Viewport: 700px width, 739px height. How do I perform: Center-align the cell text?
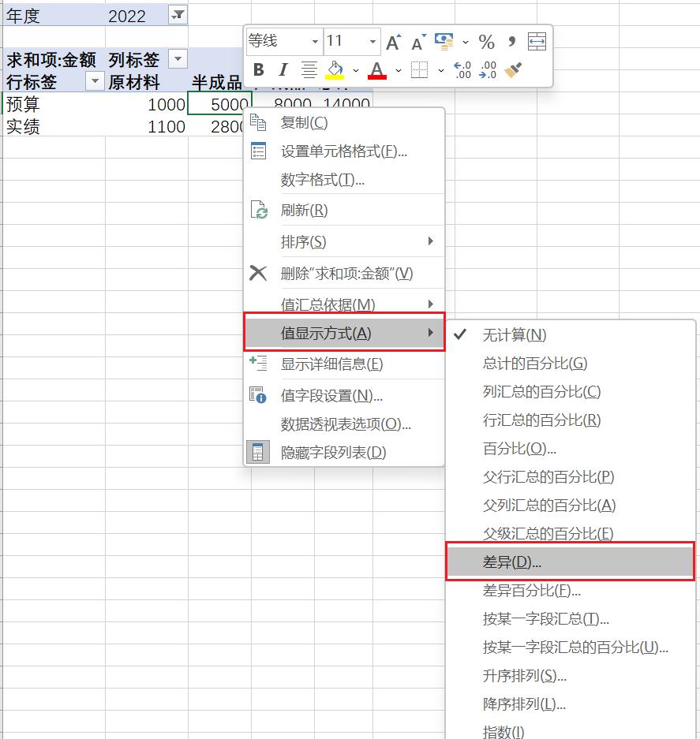(309, 69)
